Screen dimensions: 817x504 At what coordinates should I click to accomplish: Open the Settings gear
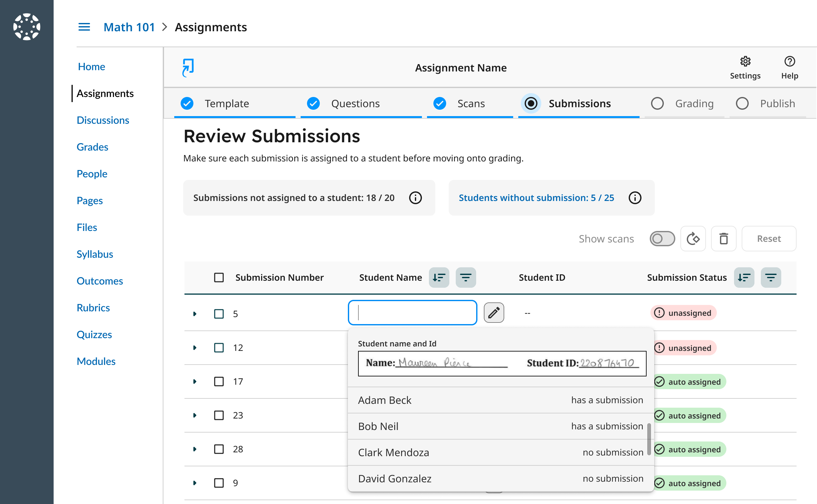point(745,67)
